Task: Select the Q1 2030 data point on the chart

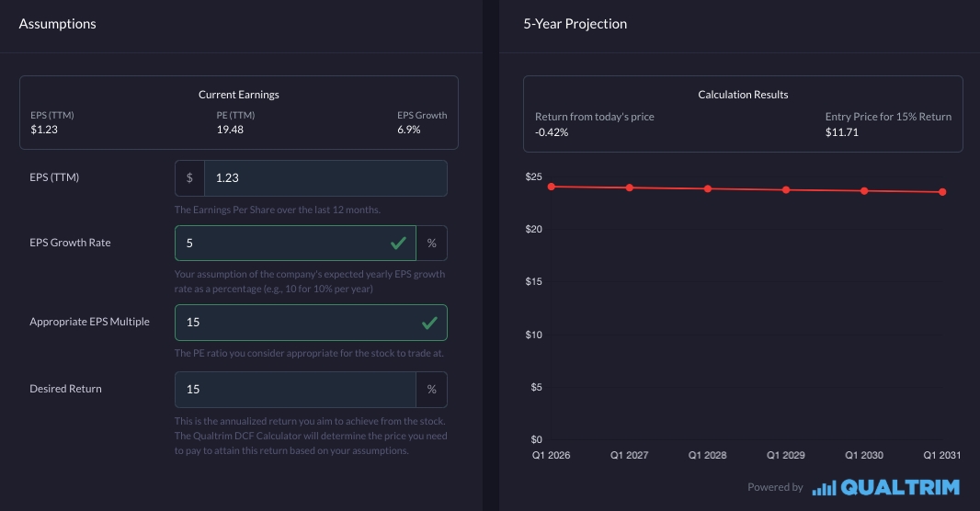Action: point(864,191)
